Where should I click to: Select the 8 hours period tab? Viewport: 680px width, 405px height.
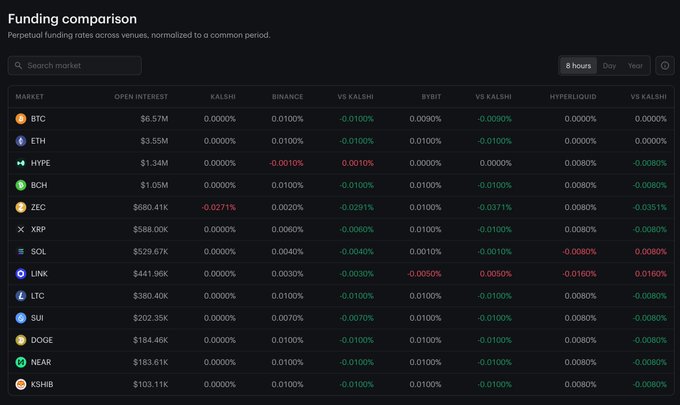click(x=578, y=65)
